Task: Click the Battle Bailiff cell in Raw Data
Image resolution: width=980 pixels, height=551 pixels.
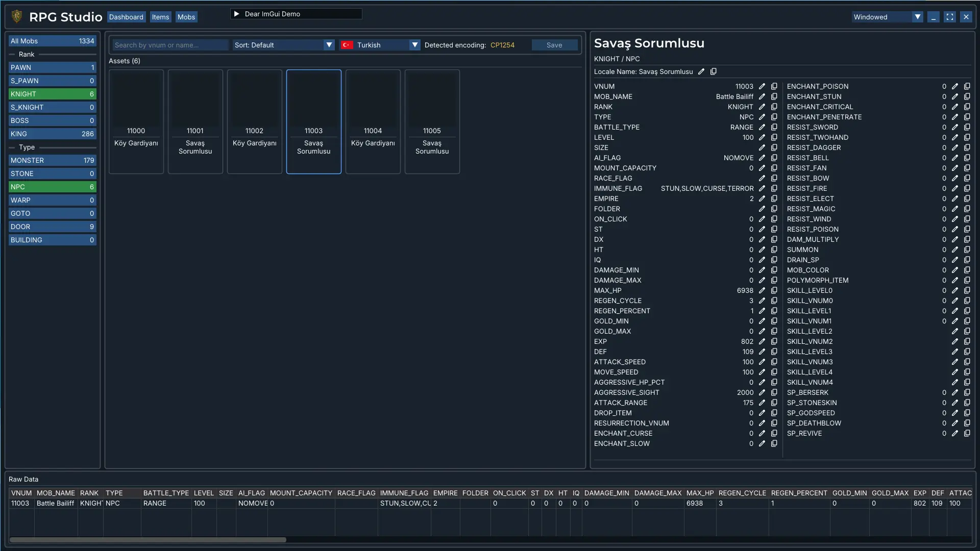Action: click(56, 503)
